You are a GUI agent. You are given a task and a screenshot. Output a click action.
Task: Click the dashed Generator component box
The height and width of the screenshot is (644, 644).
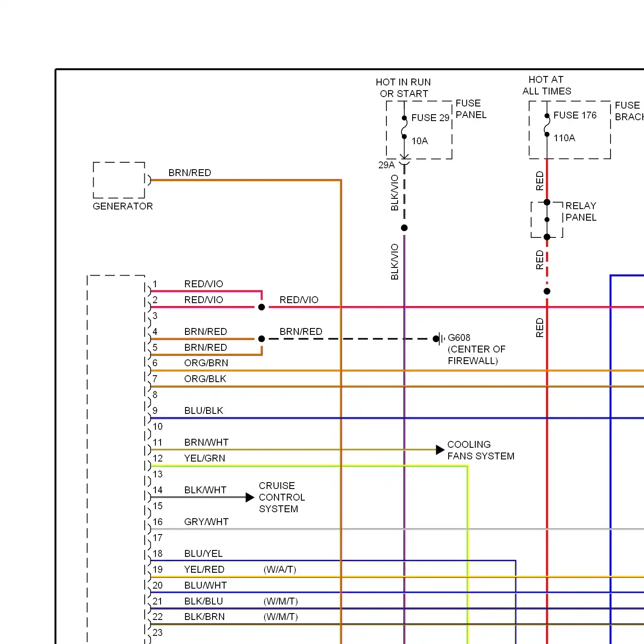pos(119,180)
